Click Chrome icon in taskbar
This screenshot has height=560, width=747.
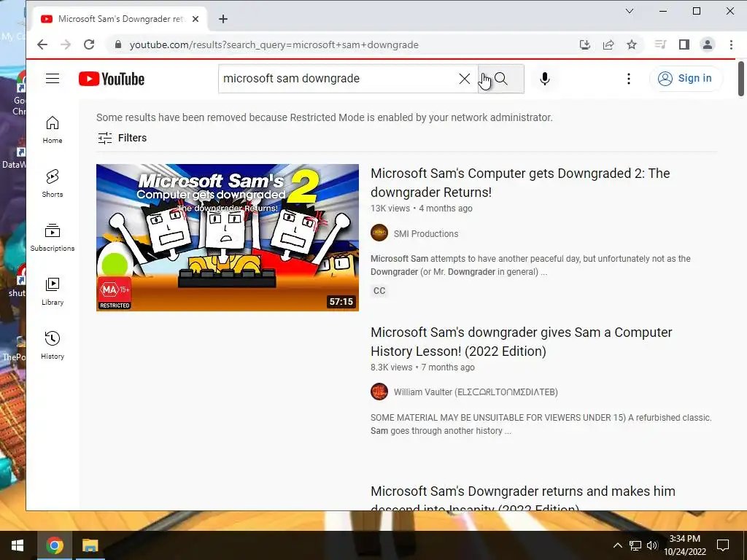point(55,545)
